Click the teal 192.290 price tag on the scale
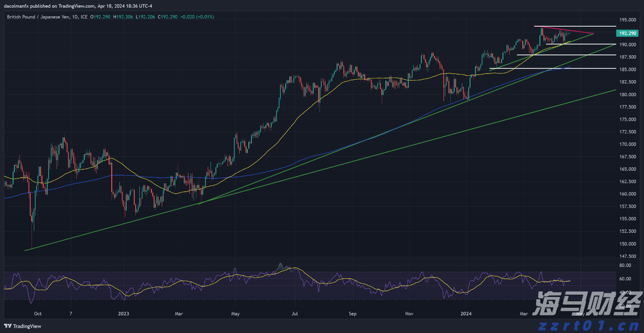The image size is (644, 333). (x=628, y=33)
